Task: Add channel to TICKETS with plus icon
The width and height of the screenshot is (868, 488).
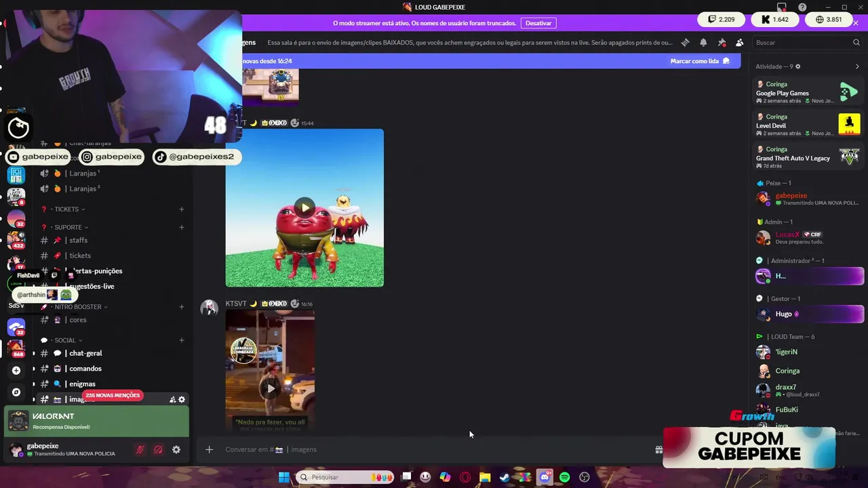Action: (182, 209)
